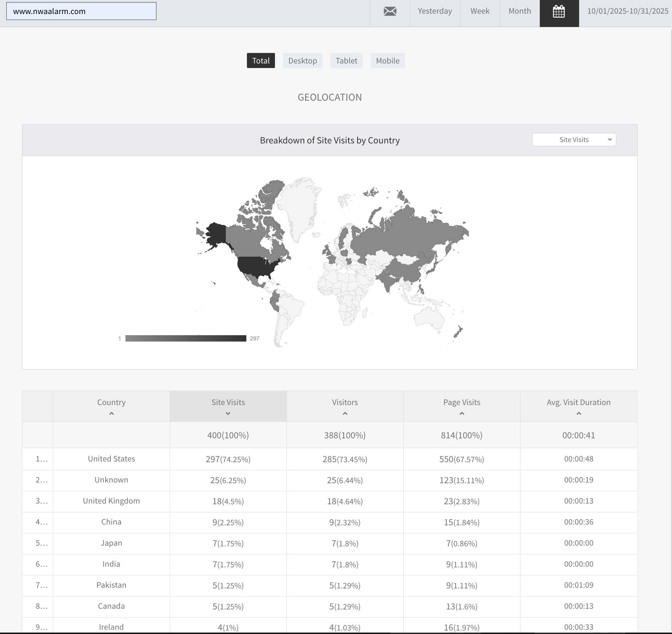Viewport: 672px width, 634px height.
Task: Click the 388(100%) total visitors cell
Action: 345,435
